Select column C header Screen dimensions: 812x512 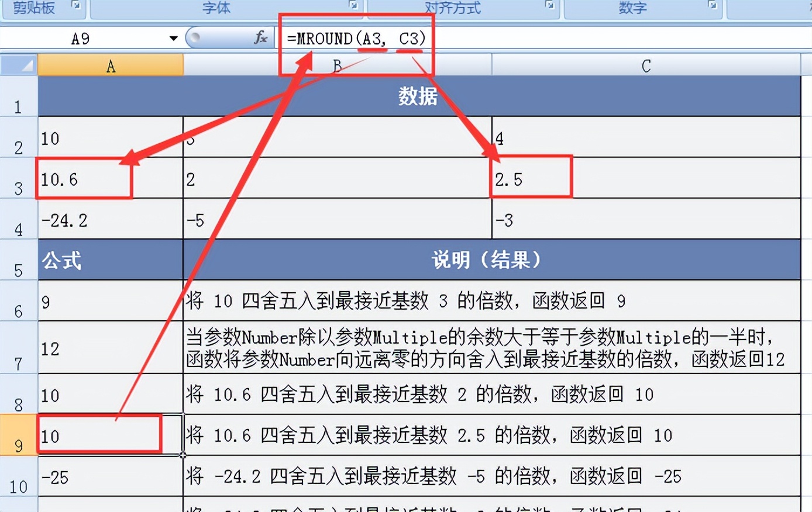pyautogui.click(x=646, y=65)
